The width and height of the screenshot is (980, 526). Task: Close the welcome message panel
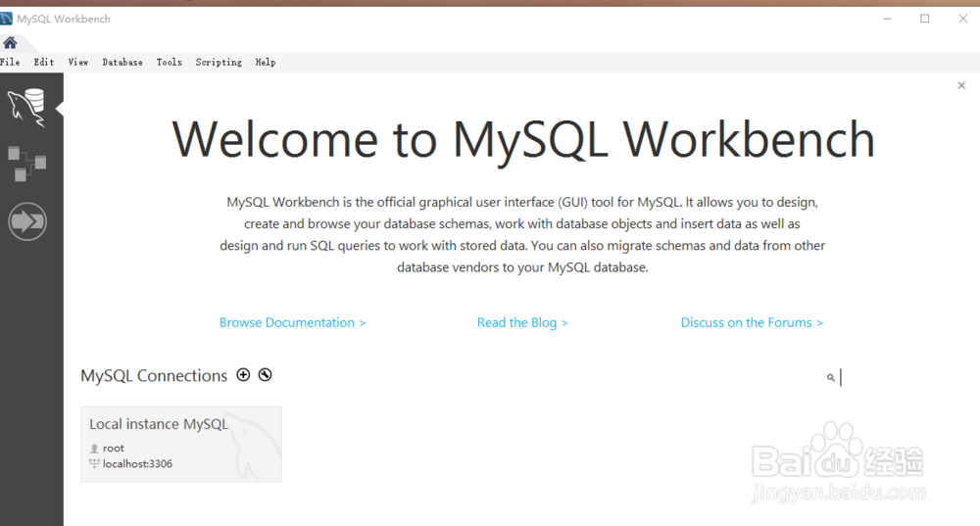tap(961, 85)
